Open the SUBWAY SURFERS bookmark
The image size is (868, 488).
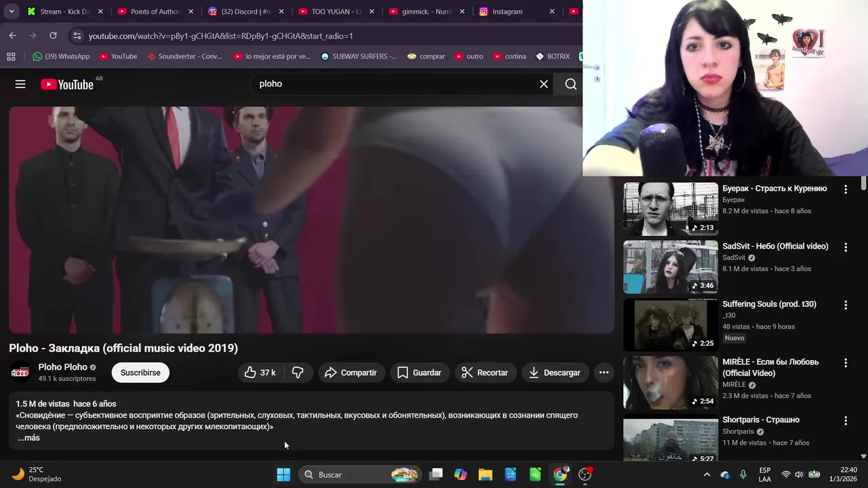coord(359,56)
